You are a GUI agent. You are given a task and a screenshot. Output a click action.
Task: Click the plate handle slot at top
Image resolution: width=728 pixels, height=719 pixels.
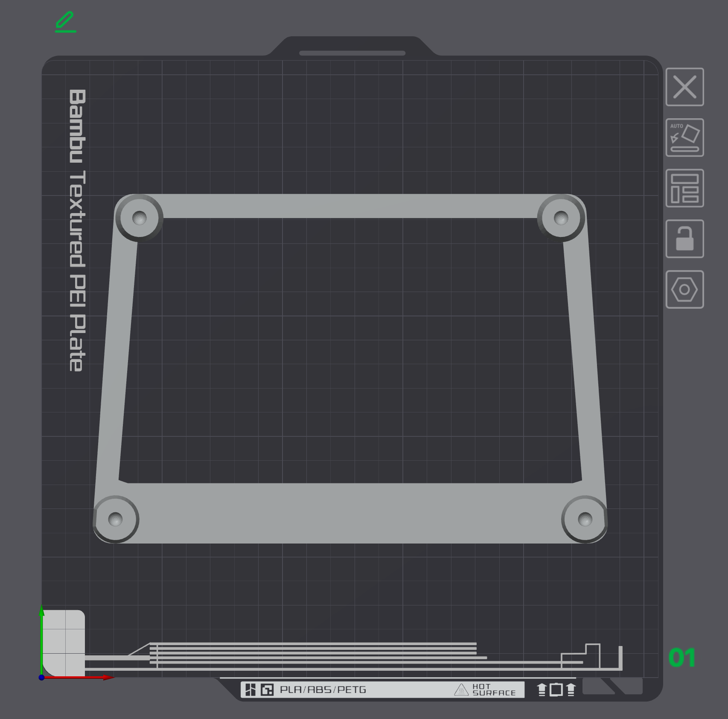[352, 53]
